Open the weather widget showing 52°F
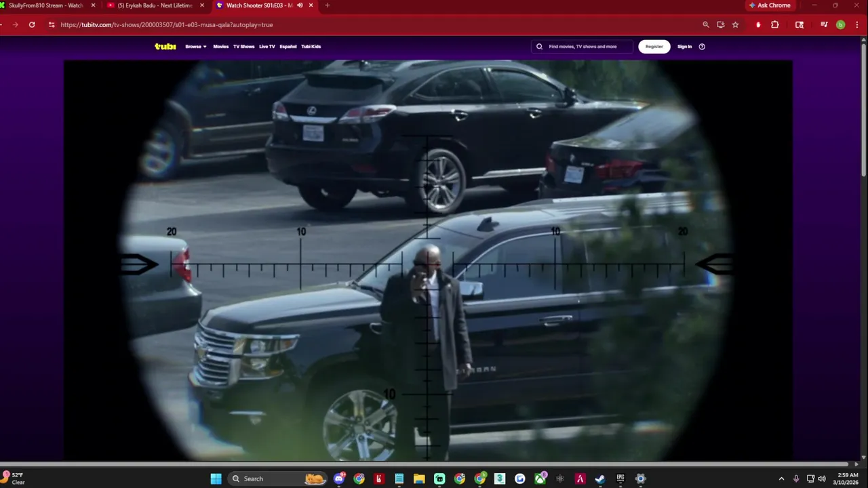This screenshot has width=868, height=488. point(14,479)
